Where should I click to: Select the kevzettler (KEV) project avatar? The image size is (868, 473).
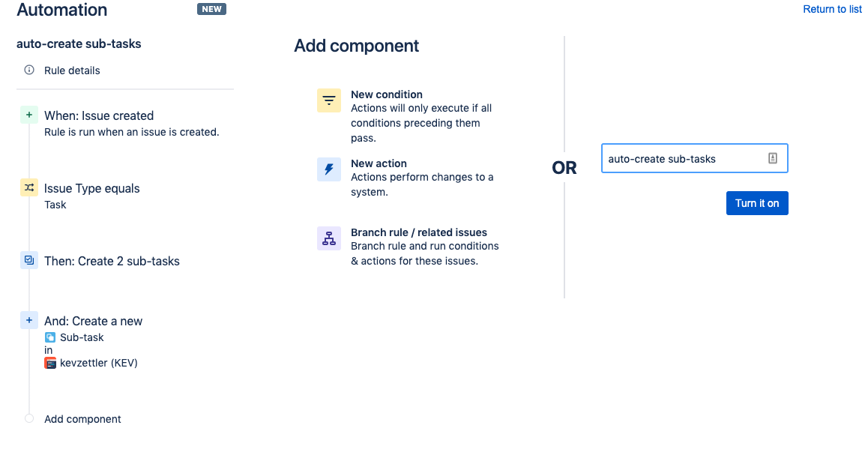(x=50, y=362)
